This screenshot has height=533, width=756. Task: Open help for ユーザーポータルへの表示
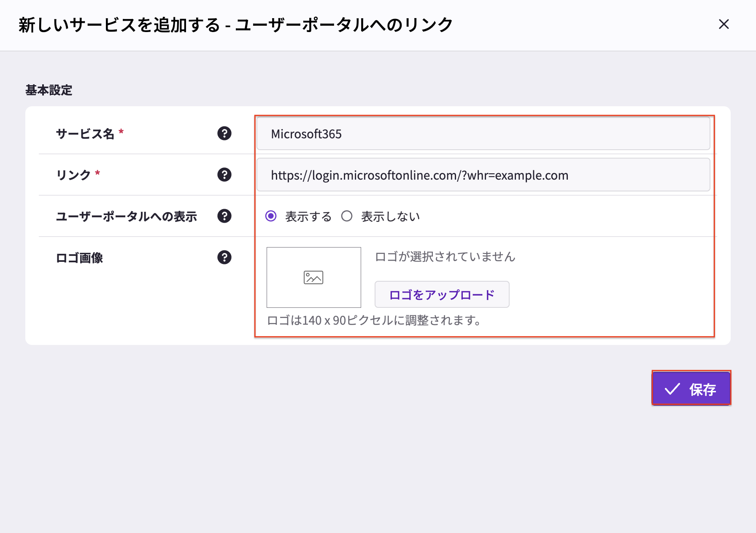click(224, 216)
